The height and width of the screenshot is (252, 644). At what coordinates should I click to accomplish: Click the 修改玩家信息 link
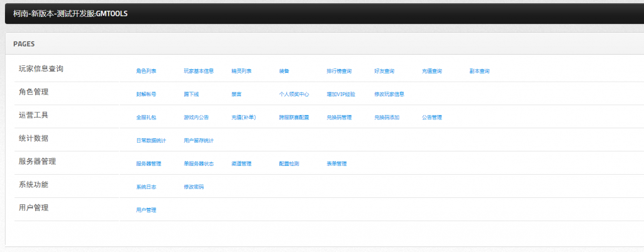(389, 94)
